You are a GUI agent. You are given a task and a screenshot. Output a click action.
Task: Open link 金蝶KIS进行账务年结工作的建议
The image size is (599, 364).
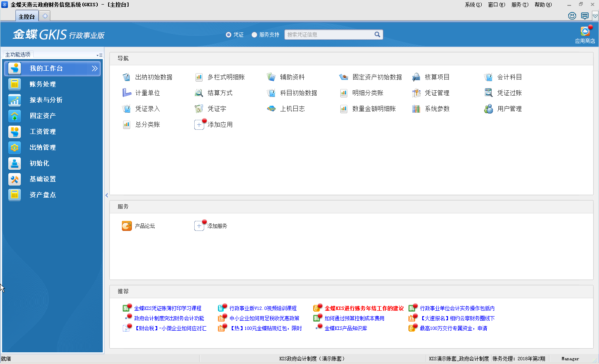coord(364,308)
